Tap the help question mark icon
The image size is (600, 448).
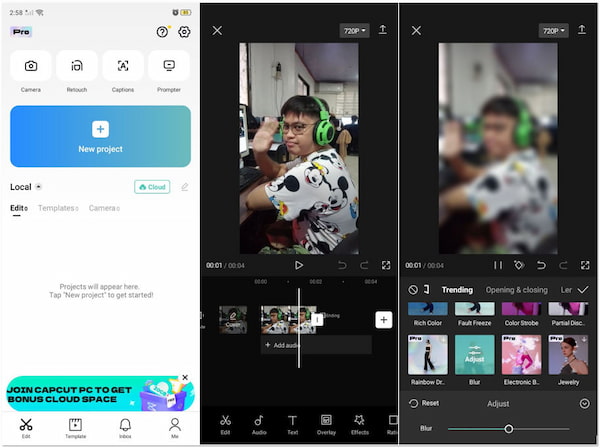(x=162, y=32)
